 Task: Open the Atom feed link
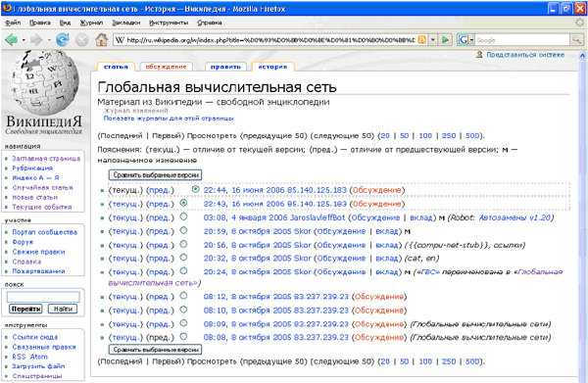point(39,357)
